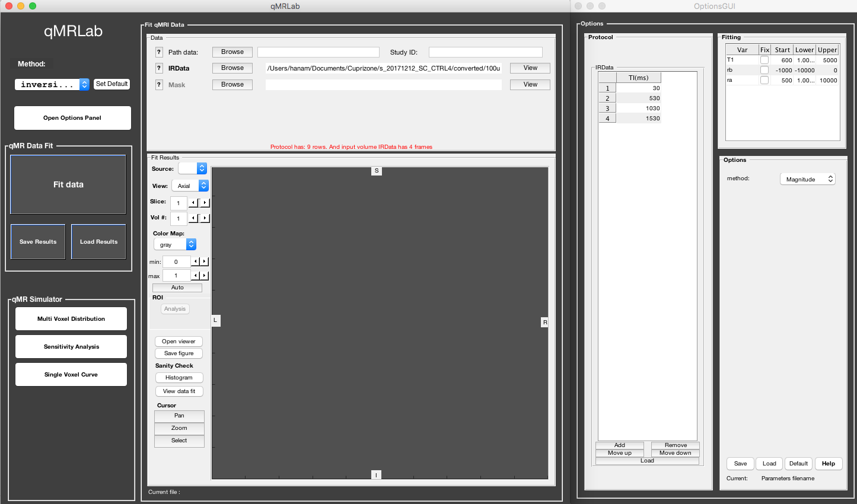
Task: Select T1 Start value 600
Action: point(782,60)
